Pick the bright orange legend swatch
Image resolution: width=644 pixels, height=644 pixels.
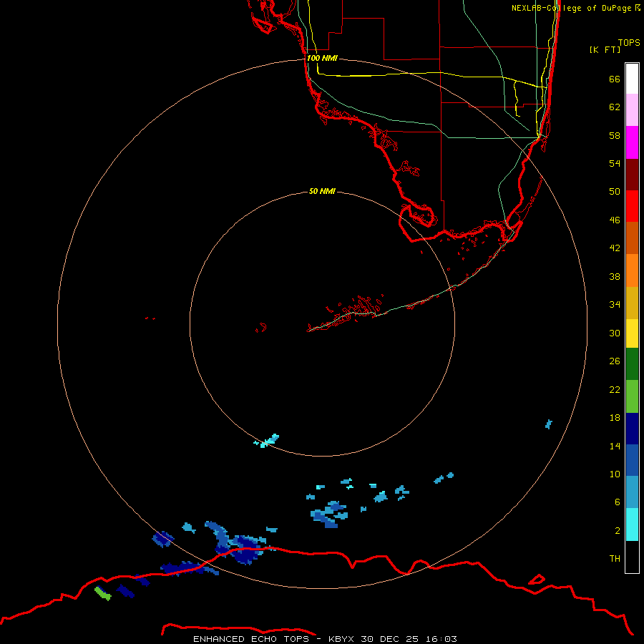click(x=632, y=270)
